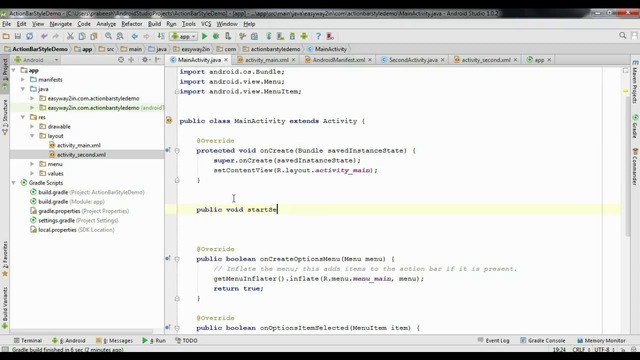Viewport: 640px width, 360px height.
Task: Switch to AndroidManifest.xml editor tab
Action: coord(338,60)
